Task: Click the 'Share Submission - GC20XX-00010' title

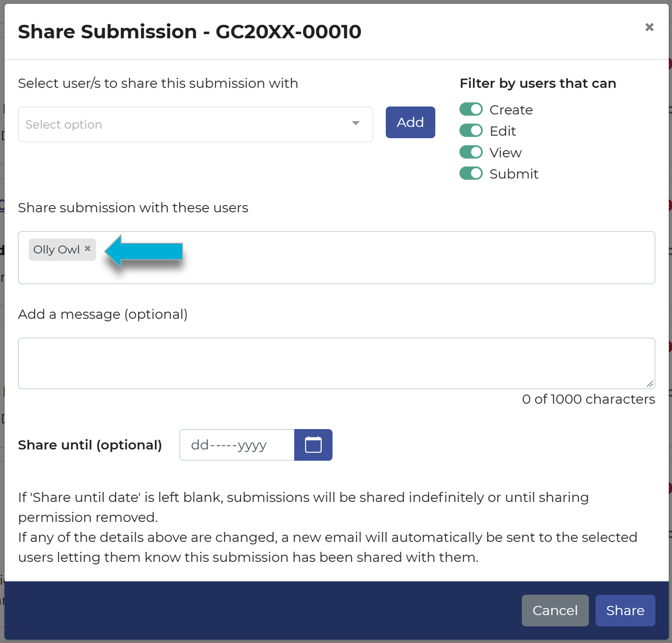Action: [x=189, y=32]
